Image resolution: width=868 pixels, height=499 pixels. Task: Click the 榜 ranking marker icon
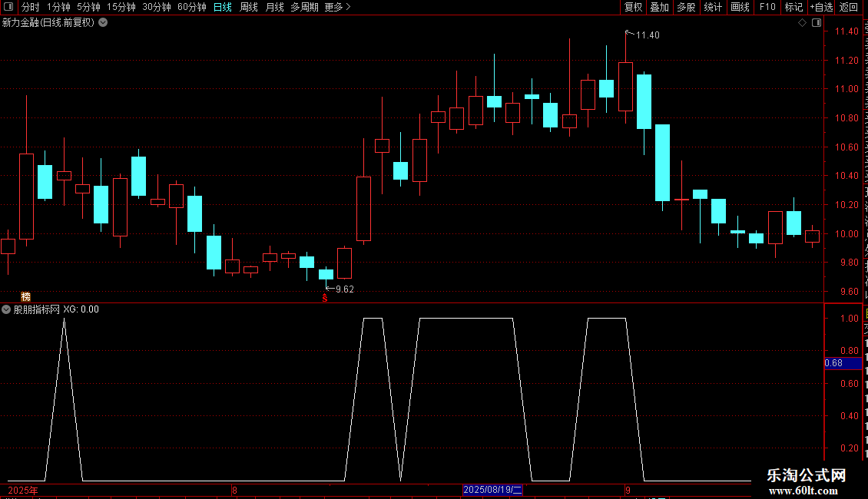(x=25, y=296)
